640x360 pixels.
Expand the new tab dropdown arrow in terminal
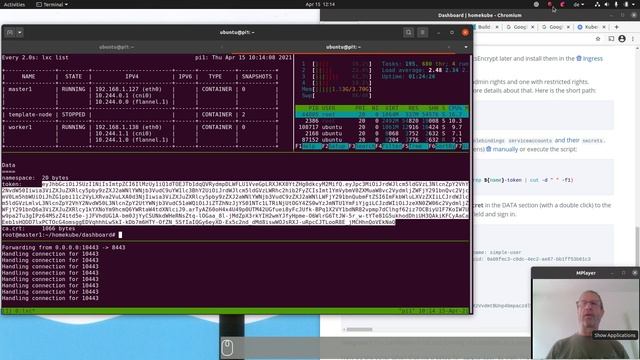[20, 32]
